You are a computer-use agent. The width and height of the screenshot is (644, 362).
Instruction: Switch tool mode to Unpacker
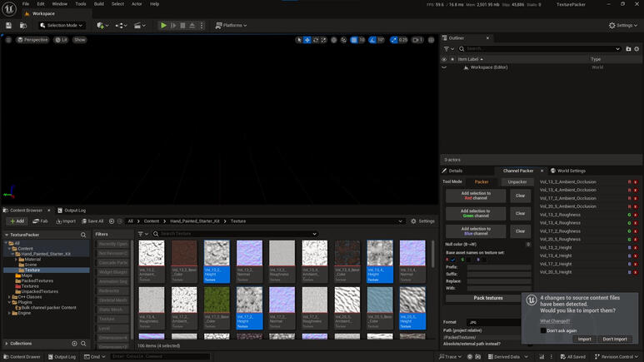pos(517,181)
